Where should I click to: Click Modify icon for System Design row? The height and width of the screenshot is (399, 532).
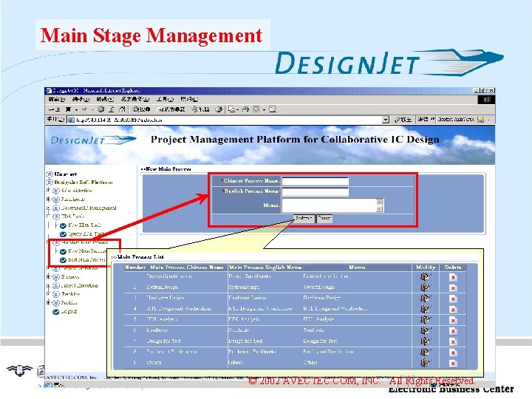pyautogui.click(x=426, y=287)
